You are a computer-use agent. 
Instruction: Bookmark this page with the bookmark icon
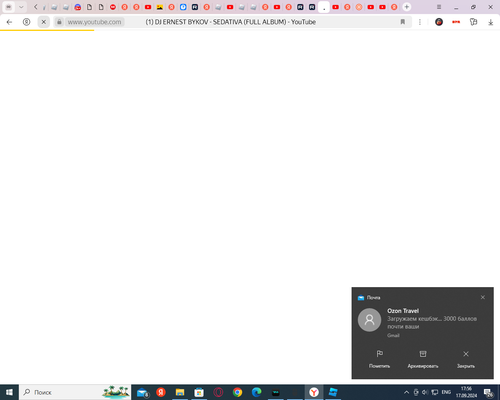(x=403, y=22)
